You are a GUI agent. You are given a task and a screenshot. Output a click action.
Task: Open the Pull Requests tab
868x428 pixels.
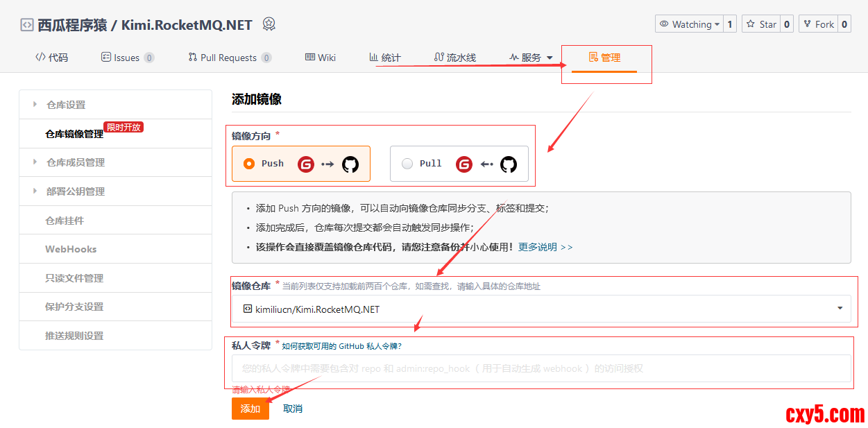228,58
